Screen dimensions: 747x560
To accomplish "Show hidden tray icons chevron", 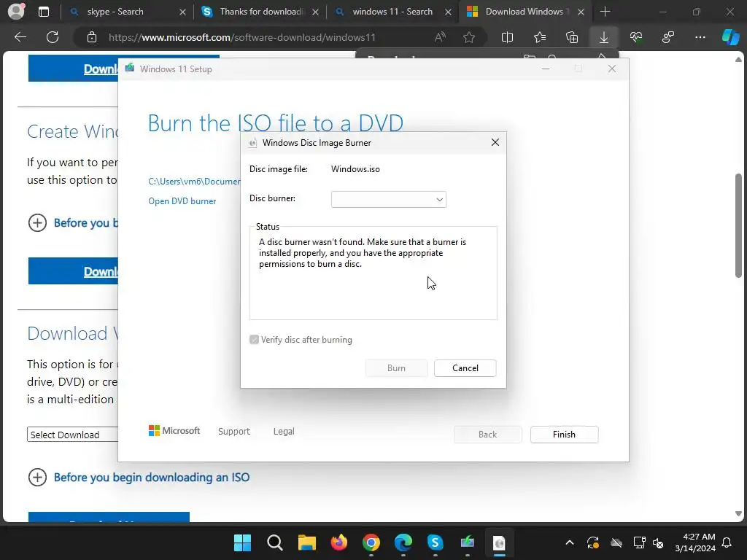I will click(x=569, y=542).
